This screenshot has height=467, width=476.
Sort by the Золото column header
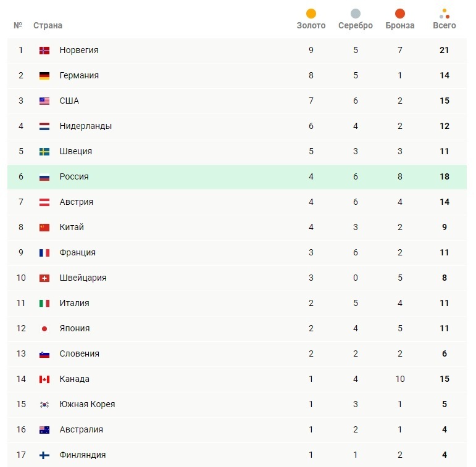pyautogui.click(x=311, y=26)
